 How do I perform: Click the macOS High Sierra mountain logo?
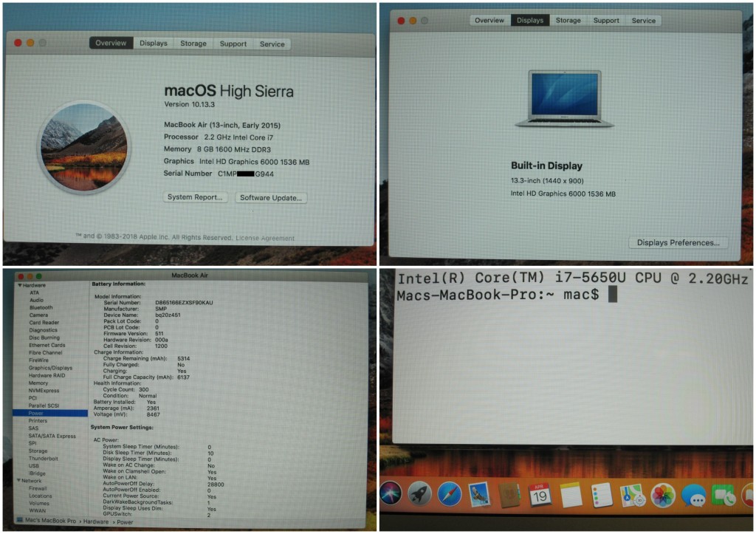click(84, 147)
